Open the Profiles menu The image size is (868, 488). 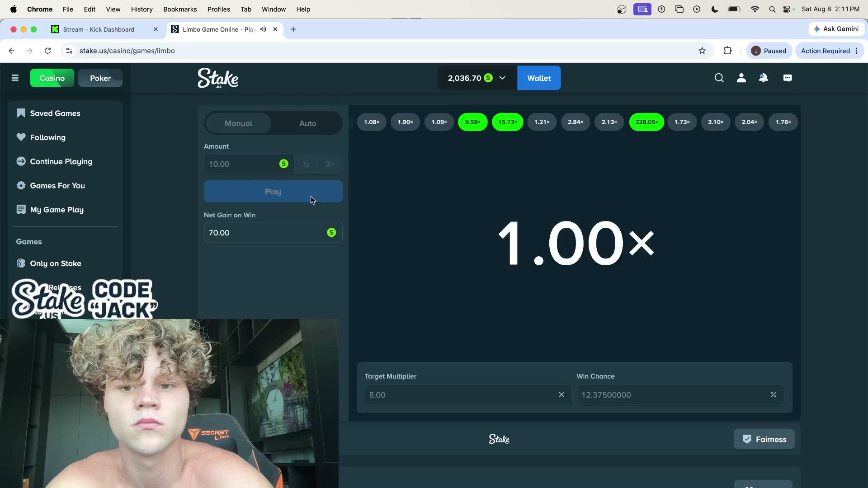[x=219, y=9]
